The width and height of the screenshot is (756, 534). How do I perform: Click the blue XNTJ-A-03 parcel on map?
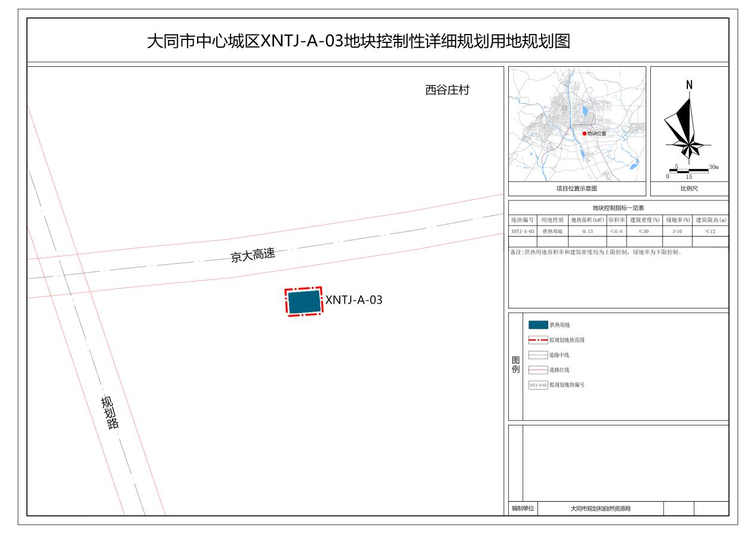click(304, 301)
